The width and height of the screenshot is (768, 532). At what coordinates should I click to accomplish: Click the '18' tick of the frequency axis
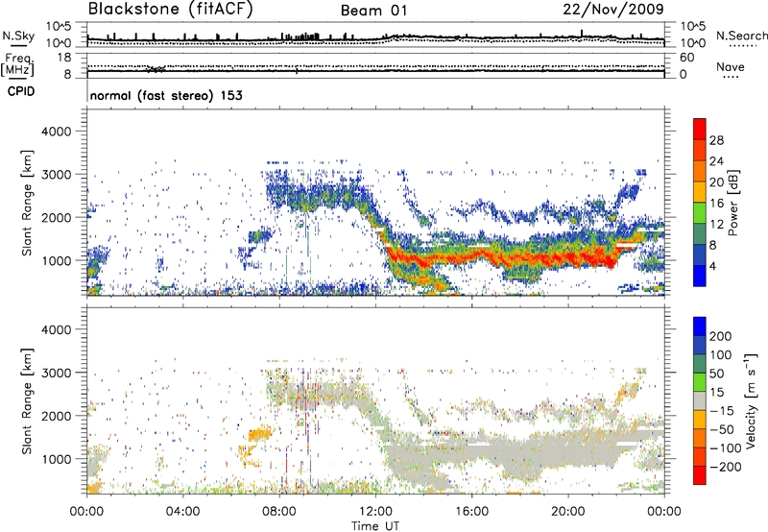(64, 58)
